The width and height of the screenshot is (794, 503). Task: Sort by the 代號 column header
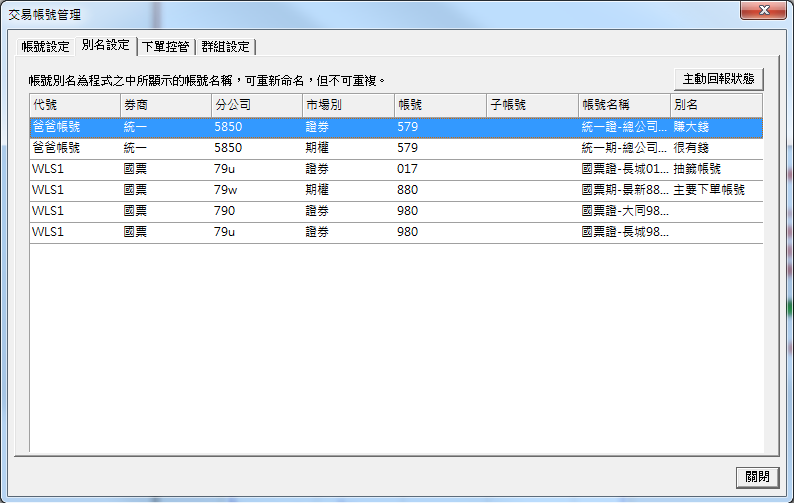click(x=74, y=105)
